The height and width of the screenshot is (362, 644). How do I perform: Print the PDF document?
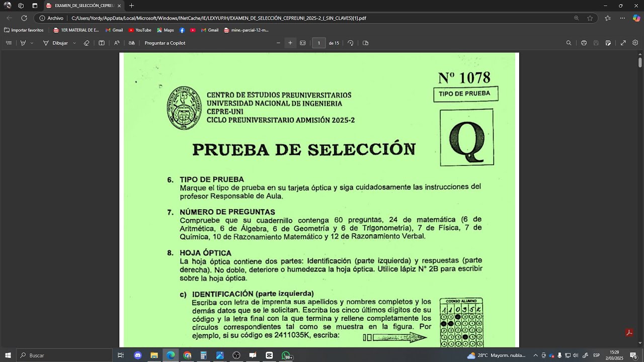click(x=584, y=43)
